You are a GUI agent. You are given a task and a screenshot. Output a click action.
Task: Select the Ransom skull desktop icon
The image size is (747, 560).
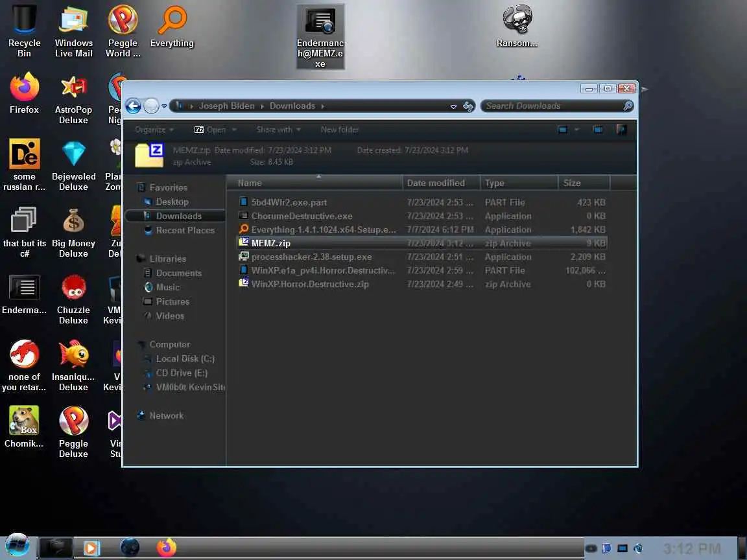[517, 27]
